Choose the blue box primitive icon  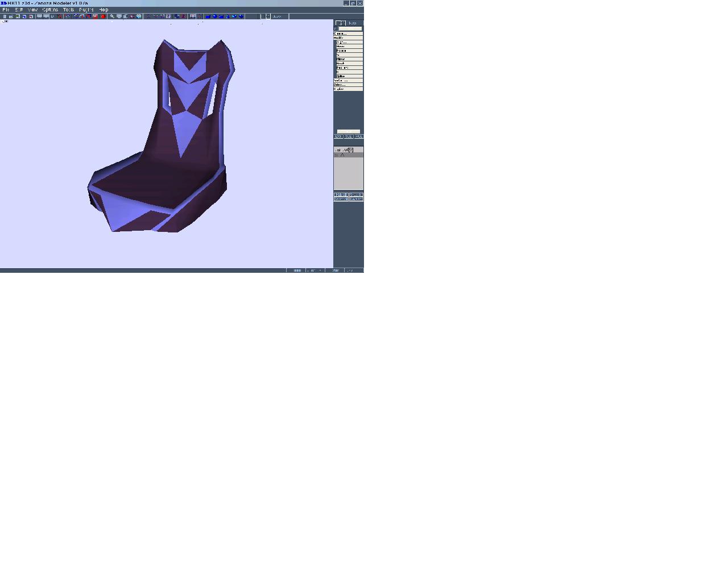tap(208, 16)
